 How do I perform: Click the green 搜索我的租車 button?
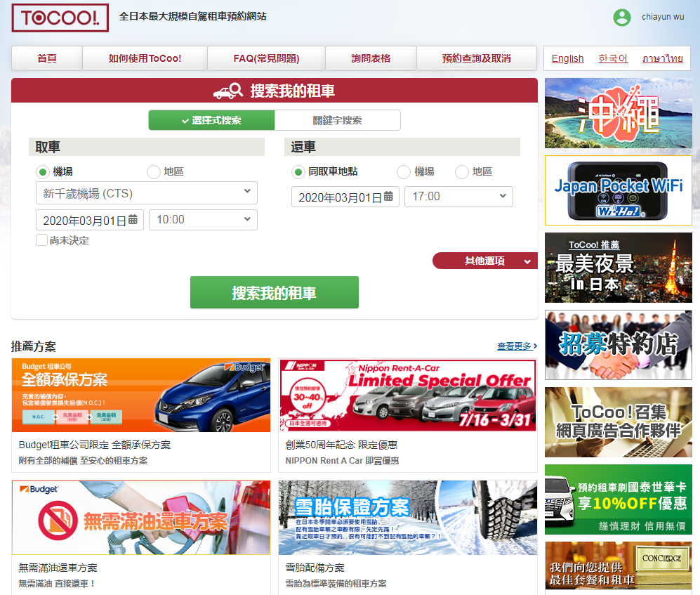click(275, 293)
